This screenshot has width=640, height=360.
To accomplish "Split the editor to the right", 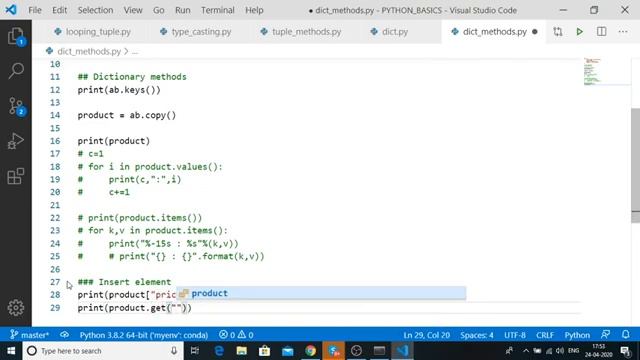I will pyautogui.click(x=601, y=31).
